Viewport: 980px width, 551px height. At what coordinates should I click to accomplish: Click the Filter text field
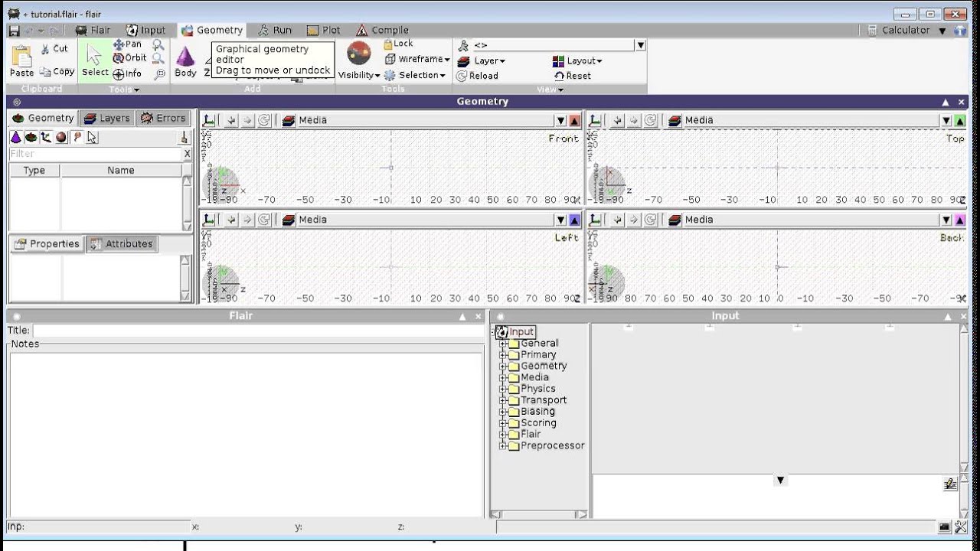pos(96,154)
